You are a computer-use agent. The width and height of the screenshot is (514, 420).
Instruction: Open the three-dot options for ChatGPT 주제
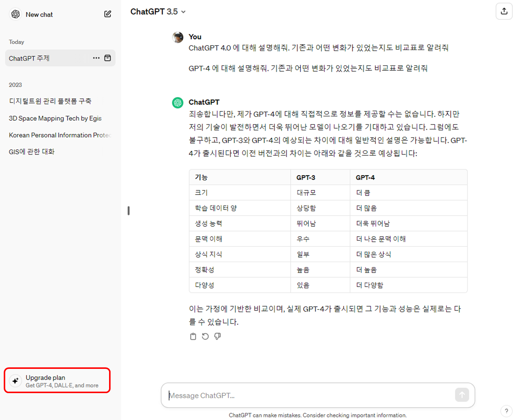click(x=96, y=58)
